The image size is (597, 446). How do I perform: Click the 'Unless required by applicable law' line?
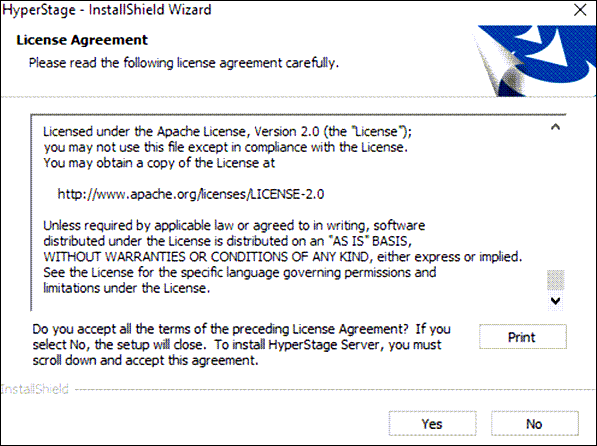[x=234, y=225]
